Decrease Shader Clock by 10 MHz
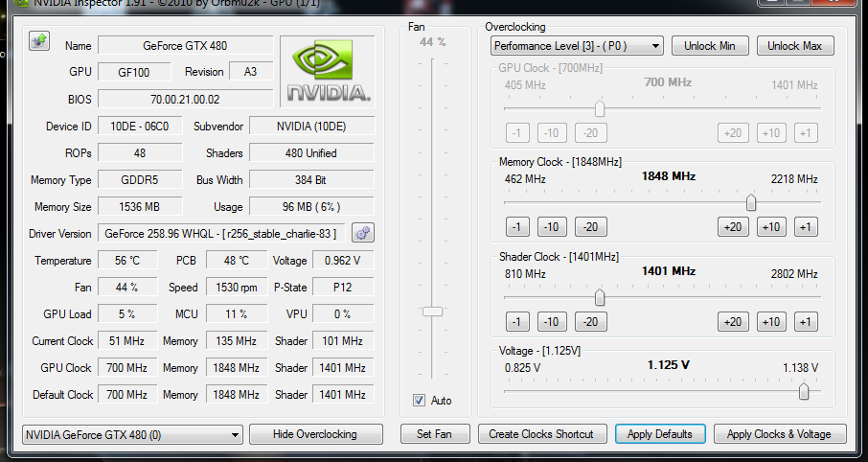868x462 pixels. point(551,321)
